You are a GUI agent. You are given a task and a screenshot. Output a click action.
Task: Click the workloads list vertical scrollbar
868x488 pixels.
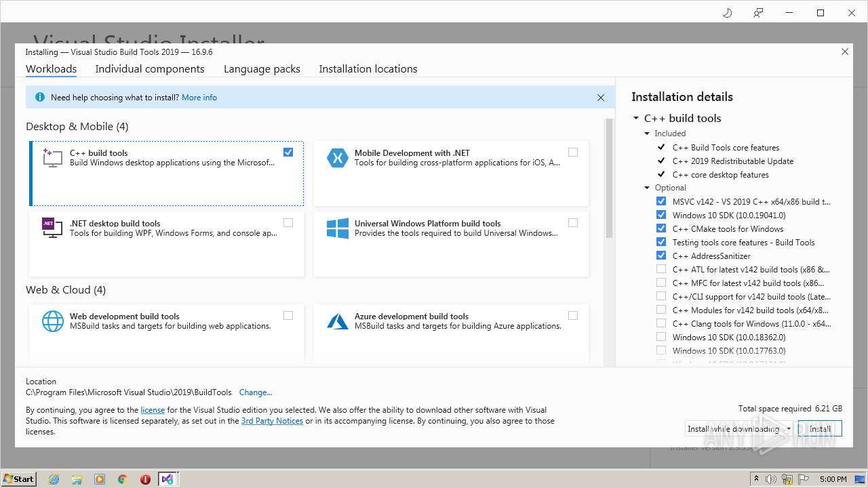(608, 179)
